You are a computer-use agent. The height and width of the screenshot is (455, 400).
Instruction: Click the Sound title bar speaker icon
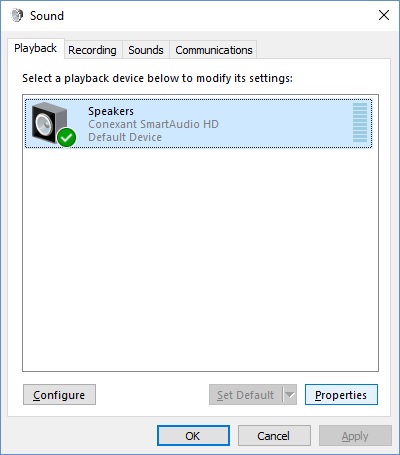pyautogui.click(x=17, y=15)
